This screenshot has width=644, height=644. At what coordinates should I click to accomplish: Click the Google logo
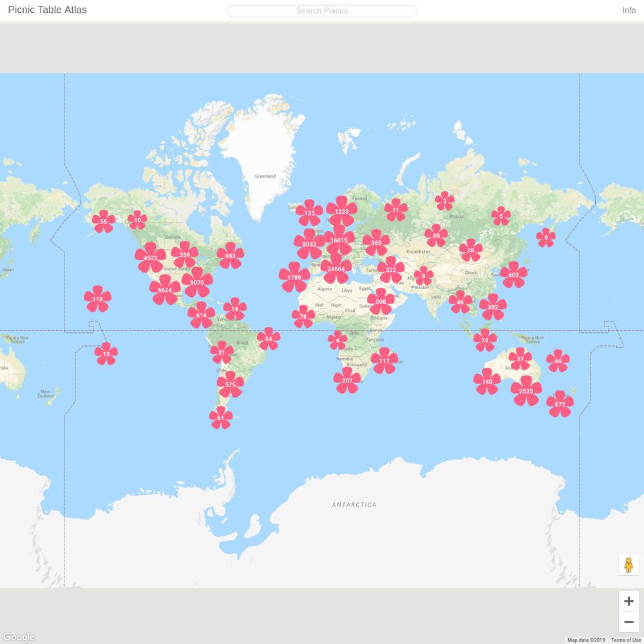click(19, 637)
